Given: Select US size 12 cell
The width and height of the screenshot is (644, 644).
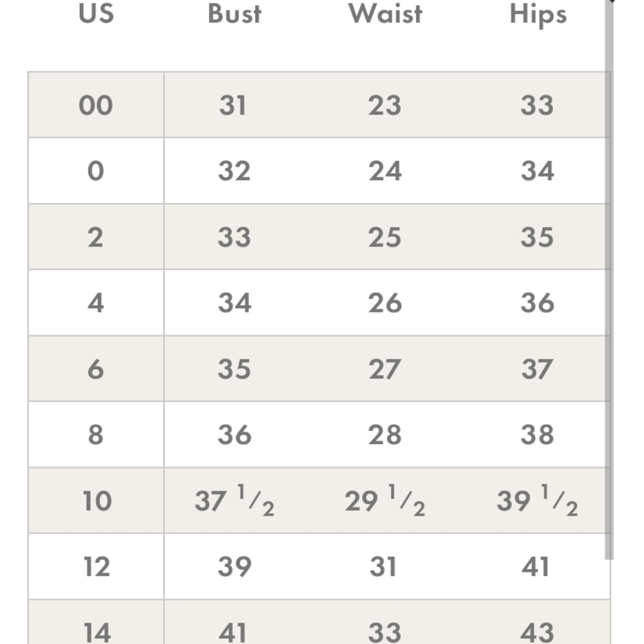Looking at the screenshot, I should click(x=96, y=567).
